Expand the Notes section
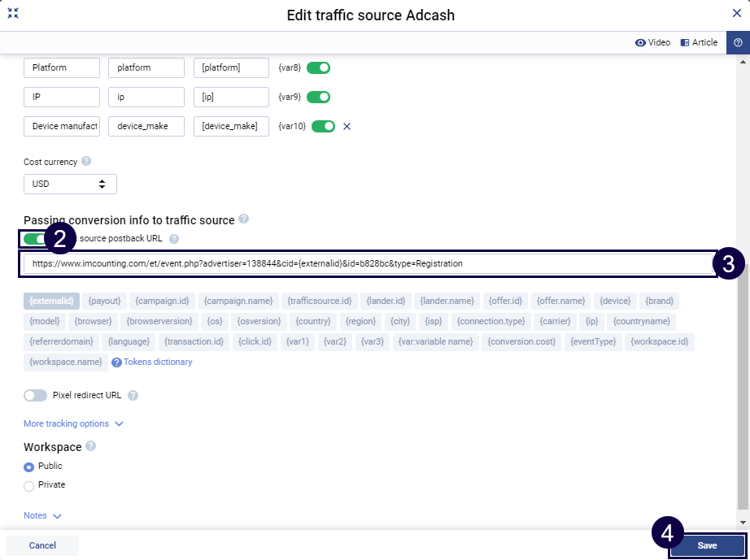Image resolution: width=750 pixels, height=560 pixels. [42, 515]
